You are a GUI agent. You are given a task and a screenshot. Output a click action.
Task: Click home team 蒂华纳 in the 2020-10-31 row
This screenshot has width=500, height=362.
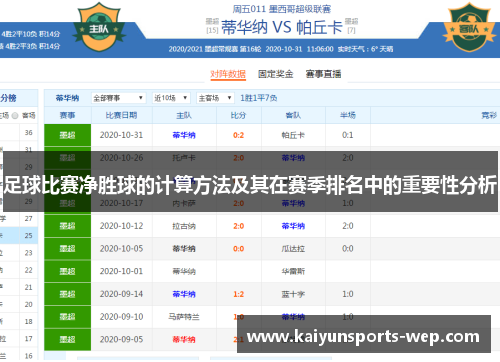(184, 135)
